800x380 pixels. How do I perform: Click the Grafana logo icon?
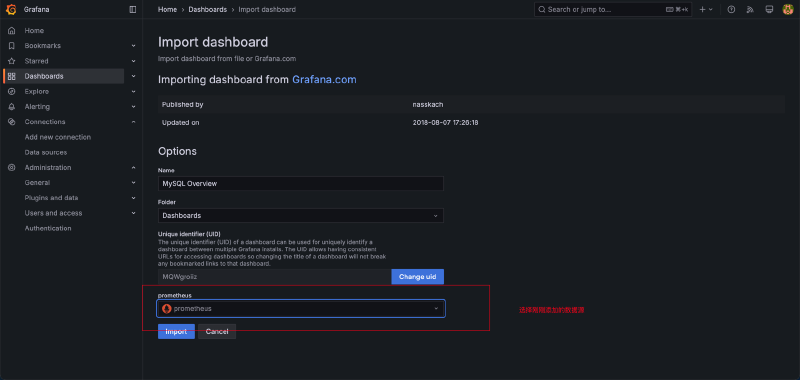click(x=11, y=9)
